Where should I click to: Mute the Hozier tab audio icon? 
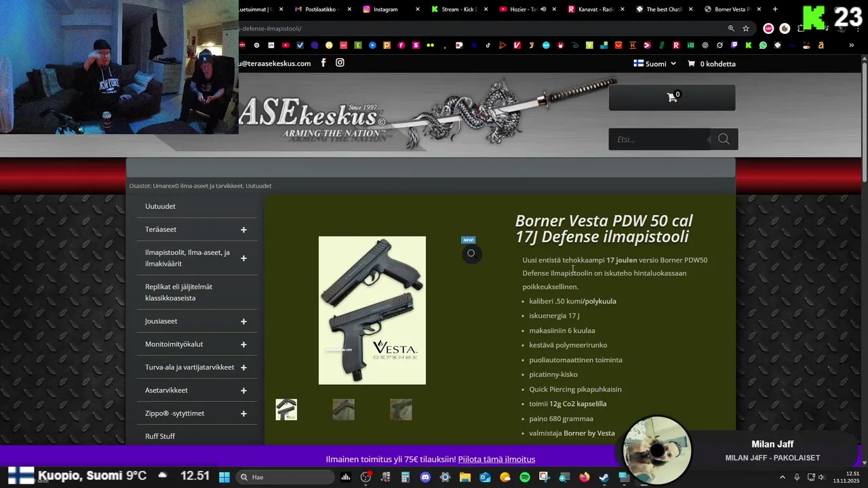tap(543, 9)
